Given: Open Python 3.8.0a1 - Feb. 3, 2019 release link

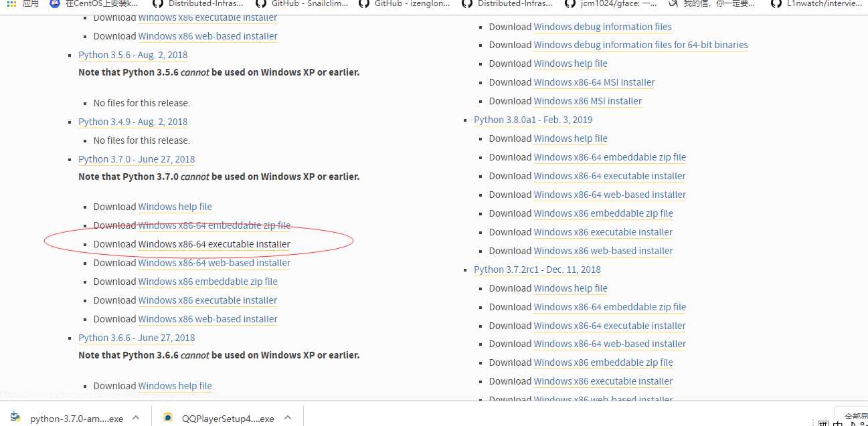Looking at the screenshot, I should click(533, 120).
